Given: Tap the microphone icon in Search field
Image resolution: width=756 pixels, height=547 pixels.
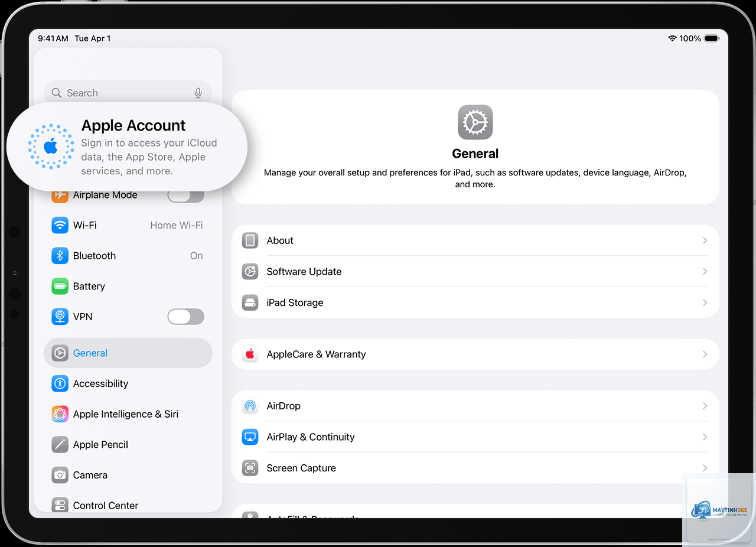Looking at the screenshot, I should coord(198,93).
